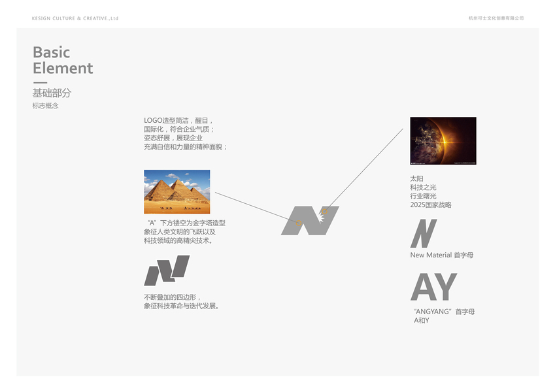
Task: Click the '充满自信和力量的精神面貌；' line
Action: [185, 146]
